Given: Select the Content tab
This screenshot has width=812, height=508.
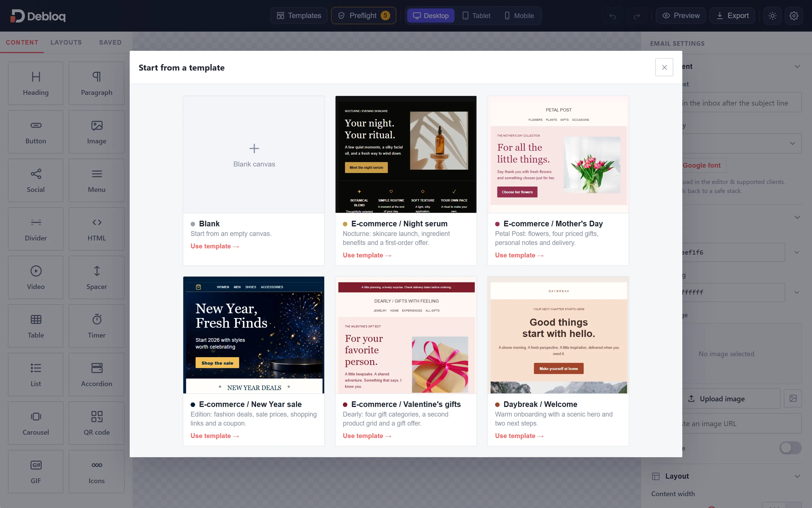Looking at the screenshot, I should pos(22,42).
